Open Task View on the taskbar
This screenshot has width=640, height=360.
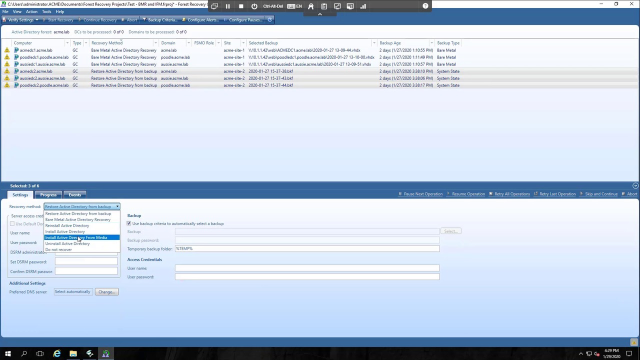[40, 353]
